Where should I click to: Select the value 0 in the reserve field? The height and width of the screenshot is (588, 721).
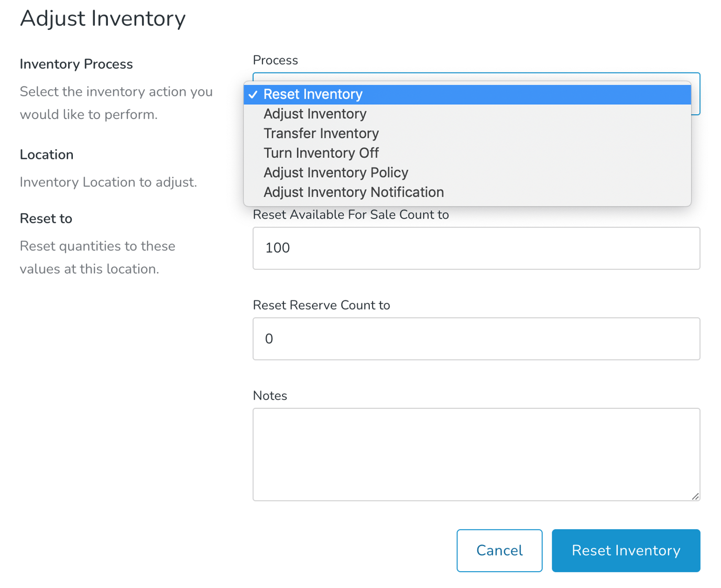click(269, 339)
